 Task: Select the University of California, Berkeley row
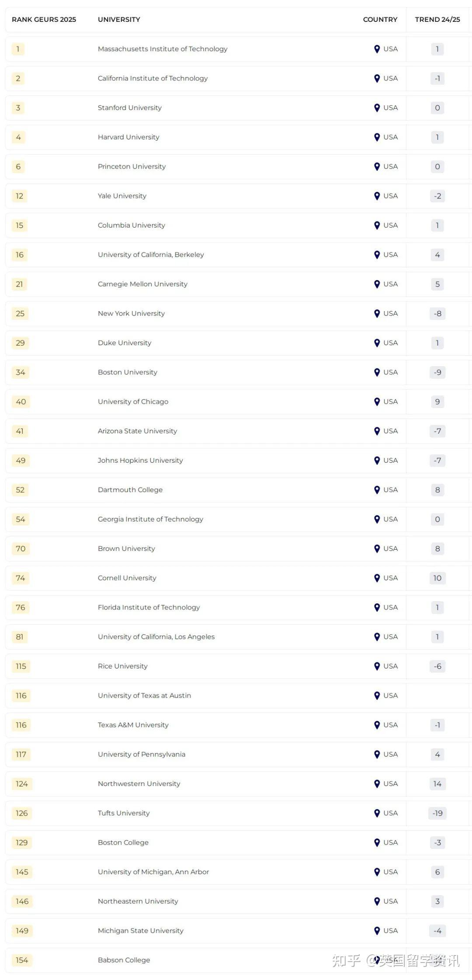151,255
